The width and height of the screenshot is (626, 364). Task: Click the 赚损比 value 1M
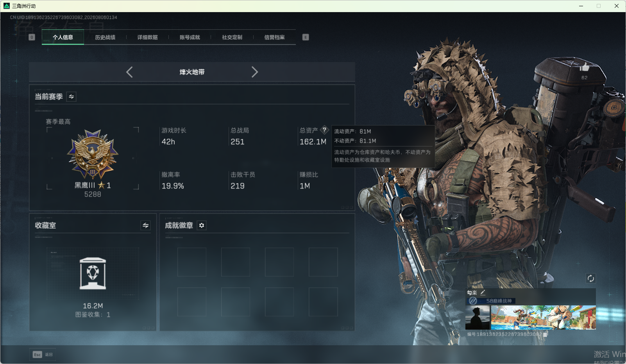(305, 186)
